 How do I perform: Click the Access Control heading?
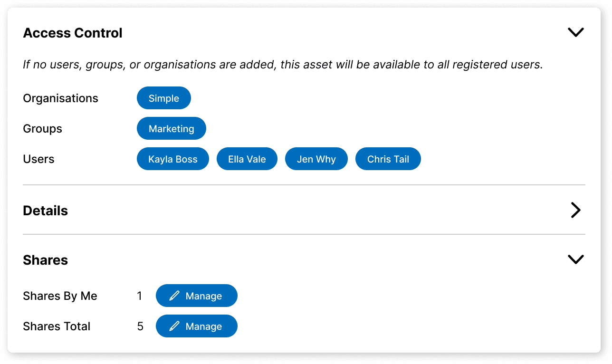(x=73, y=32)
